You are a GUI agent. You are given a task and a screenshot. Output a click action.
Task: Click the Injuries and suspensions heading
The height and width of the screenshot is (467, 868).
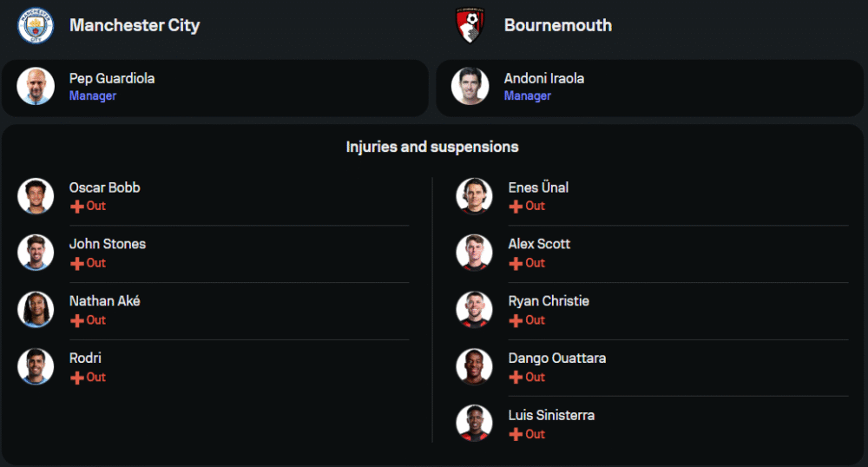[x=432, y=147]
